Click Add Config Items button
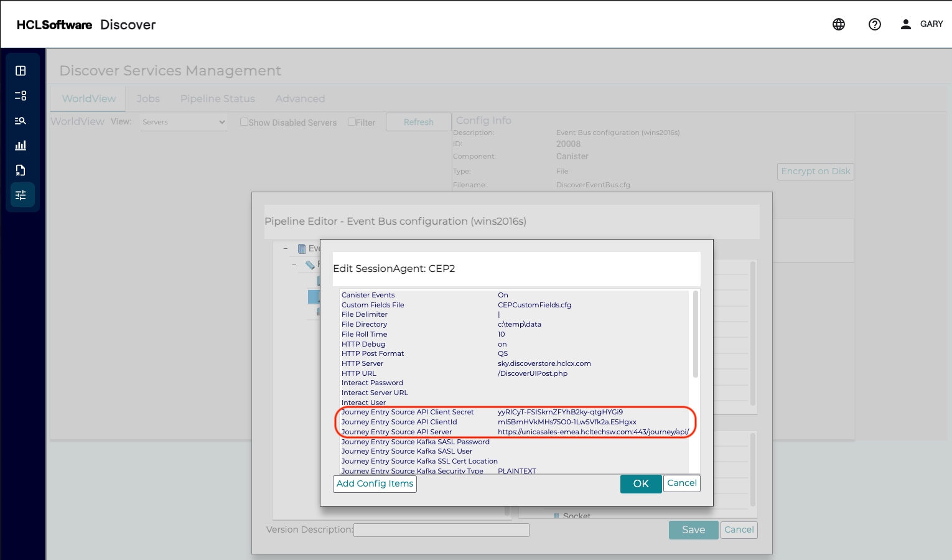The height and width of the screenshot is (560, 952). [375, 483]
